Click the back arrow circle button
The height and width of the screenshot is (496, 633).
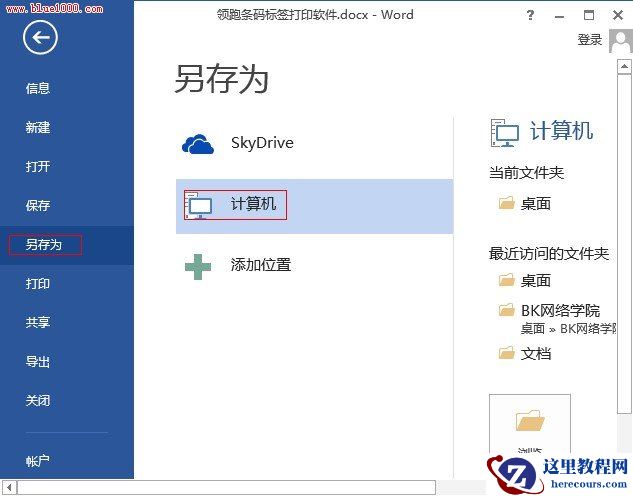pos(40,38)
